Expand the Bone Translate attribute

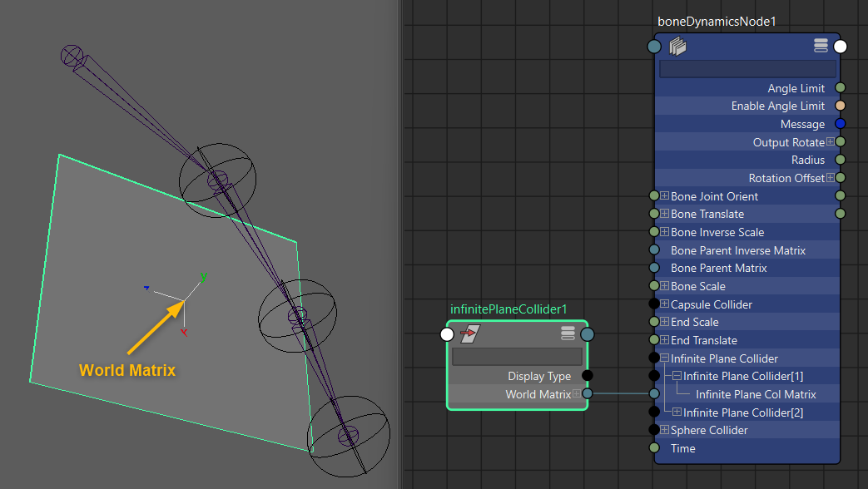(664, 214)
